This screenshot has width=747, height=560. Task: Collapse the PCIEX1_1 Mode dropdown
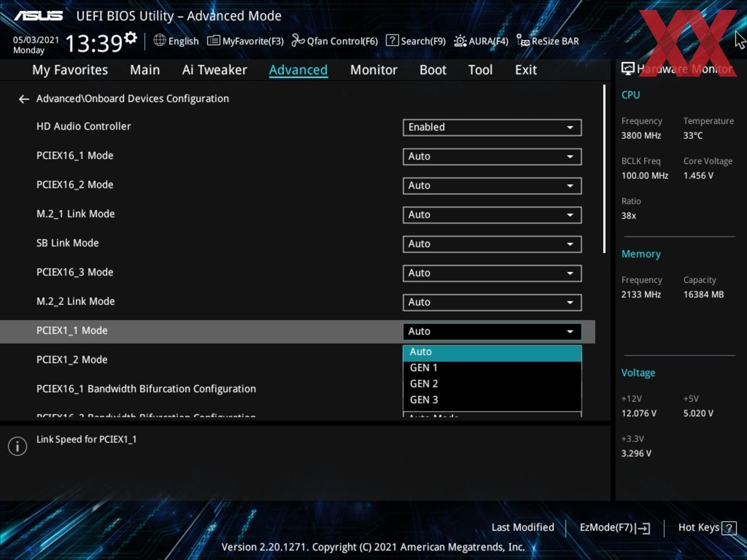pos(492,331)
